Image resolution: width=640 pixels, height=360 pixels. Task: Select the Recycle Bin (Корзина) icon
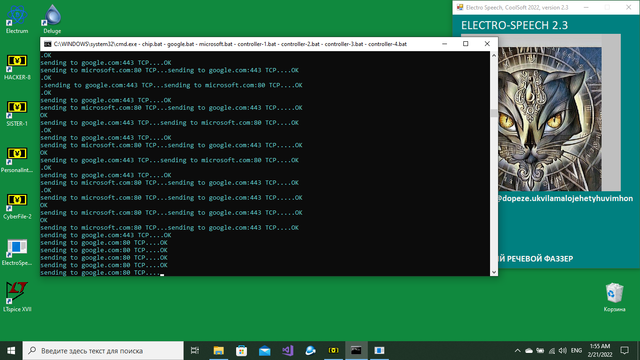[x=614, y=297]
